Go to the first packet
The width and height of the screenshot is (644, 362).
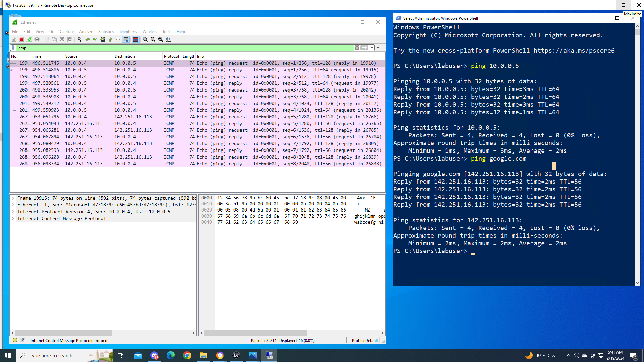coord(110,39)
